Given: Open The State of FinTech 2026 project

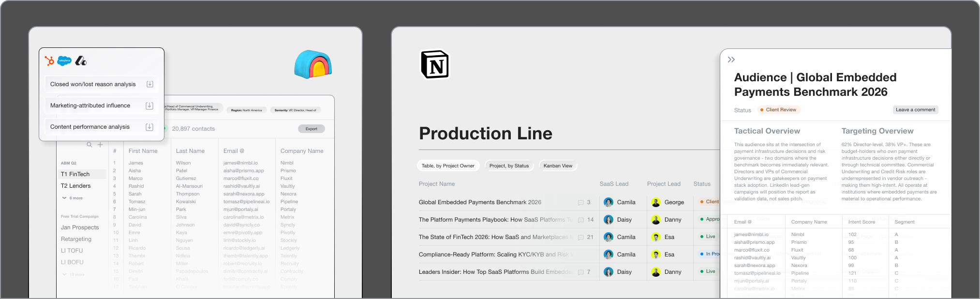Looking at the screenshot, I should tap(493, 237).
